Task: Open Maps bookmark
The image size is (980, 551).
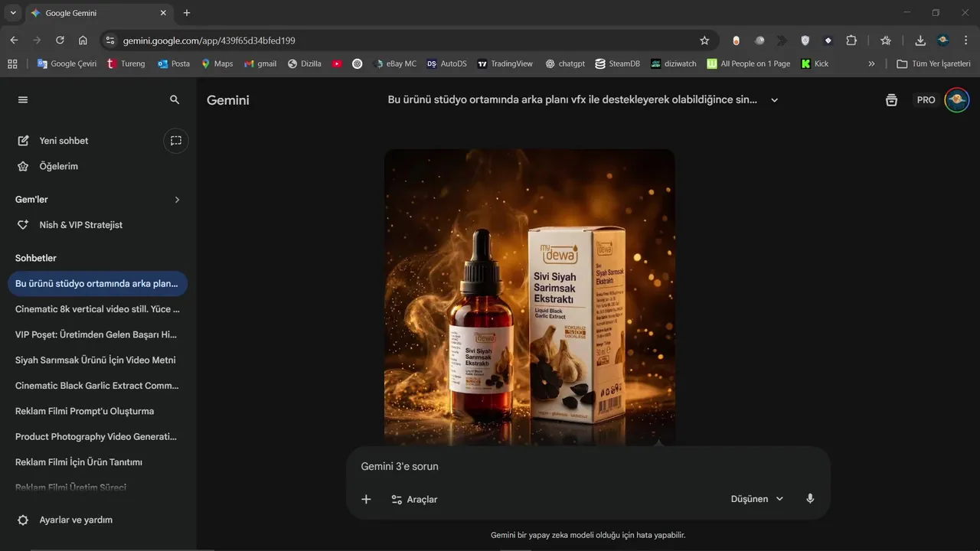Action: click(x=217, y=64)
